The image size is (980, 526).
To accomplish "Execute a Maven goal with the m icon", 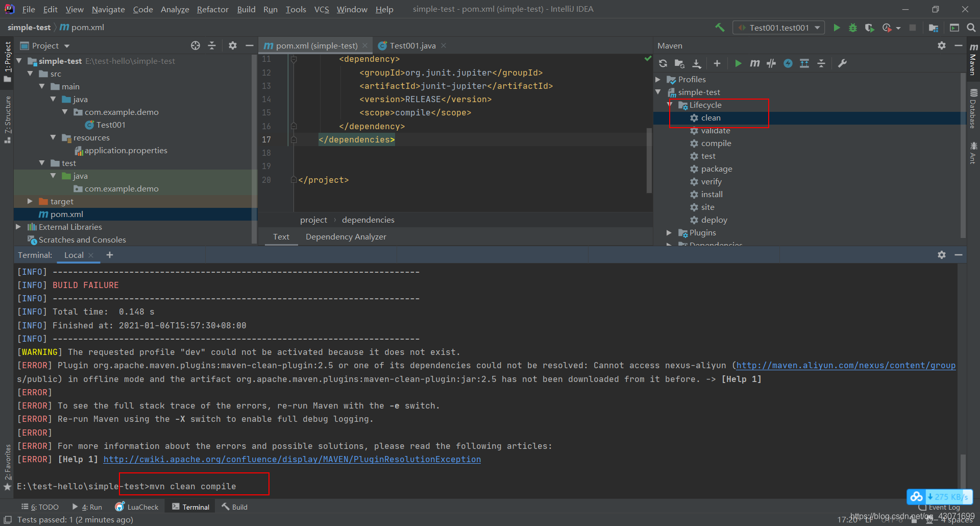I will (754, 63).
